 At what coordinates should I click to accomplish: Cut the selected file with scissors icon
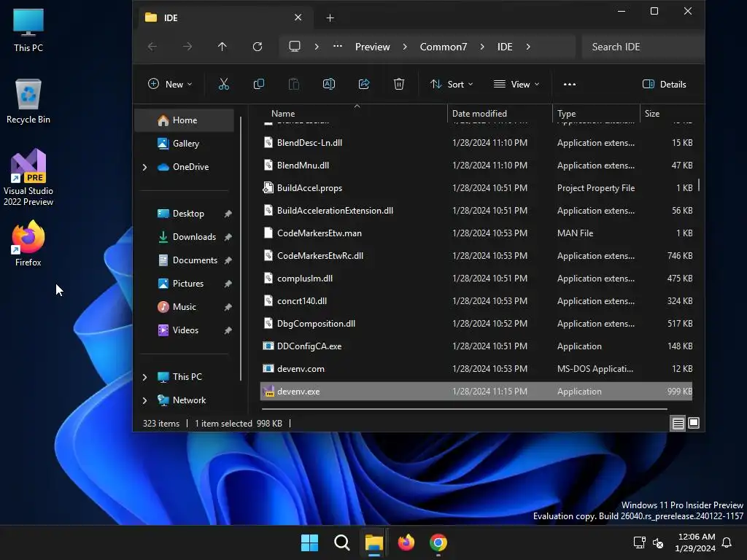tap(223, 85)
